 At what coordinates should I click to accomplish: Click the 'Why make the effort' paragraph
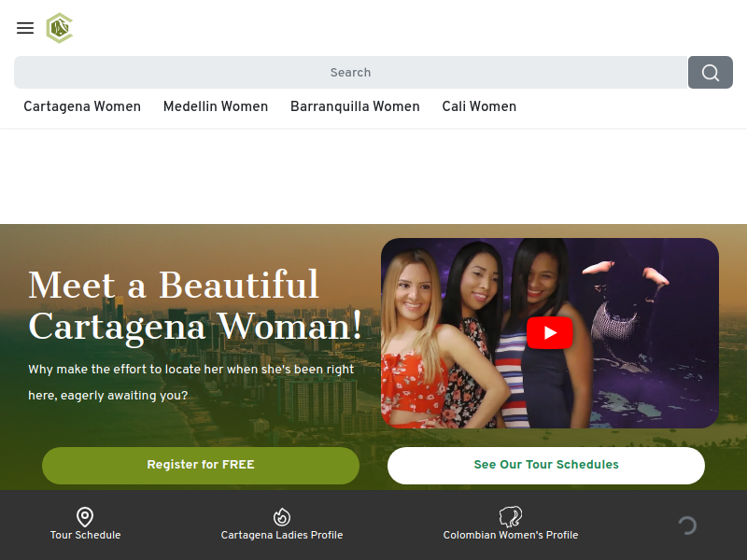tap(190, 383)
